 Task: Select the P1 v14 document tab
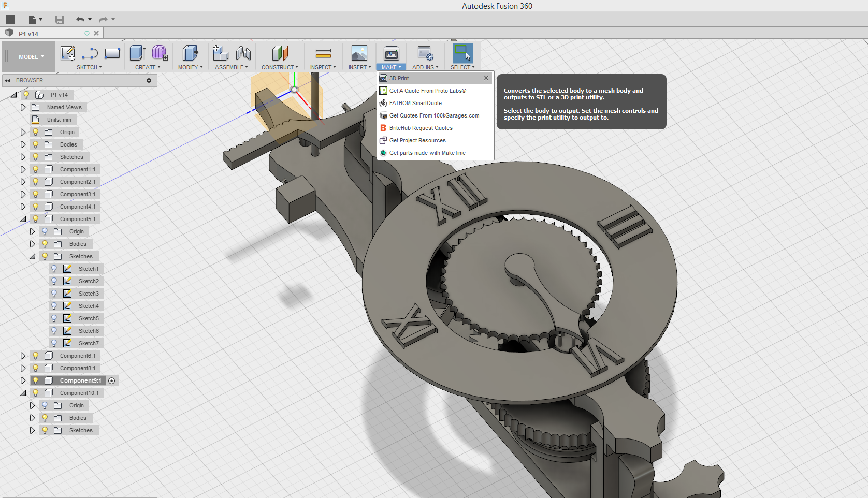[x=52, y=33]
